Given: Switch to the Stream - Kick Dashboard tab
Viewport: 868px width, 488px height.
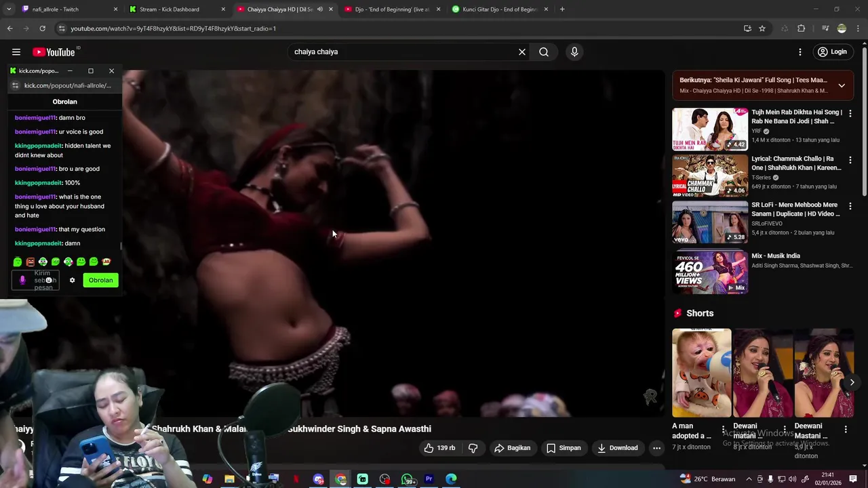Looking at the screenshot, I should [x=176, y=9].
